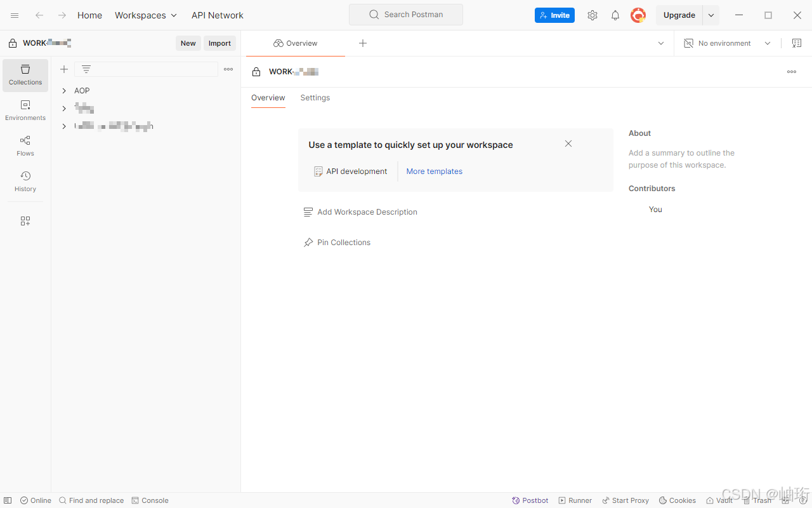Click the blue Invite button
Image resolution: width=812 pixels, height=508 pixels.
tap(554, 15)
